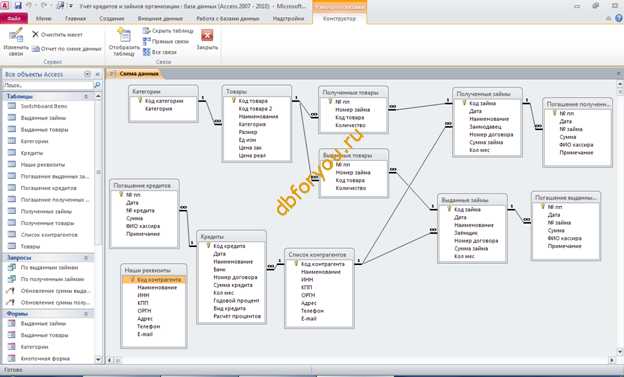Collapse the Формы group
Screen dimensions: 624x377
pyautogui.click(x=86, y=314)
